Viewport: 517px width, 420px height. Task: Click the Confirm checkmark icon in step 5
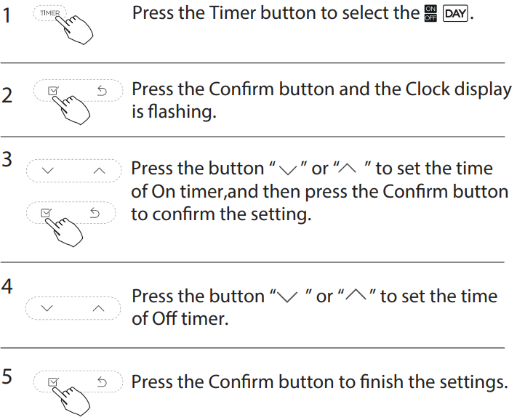53,381
